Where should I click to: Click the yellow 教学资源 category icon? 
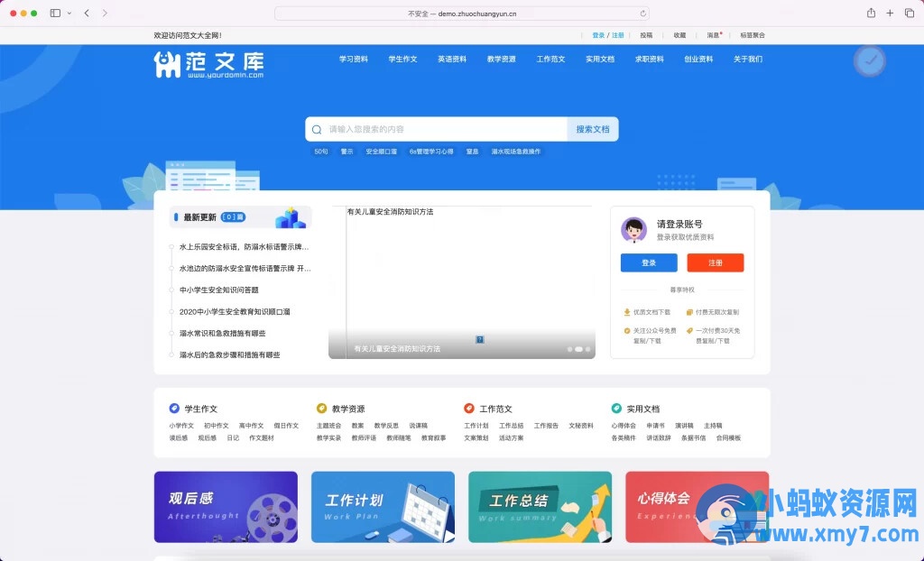click(321, 409)
